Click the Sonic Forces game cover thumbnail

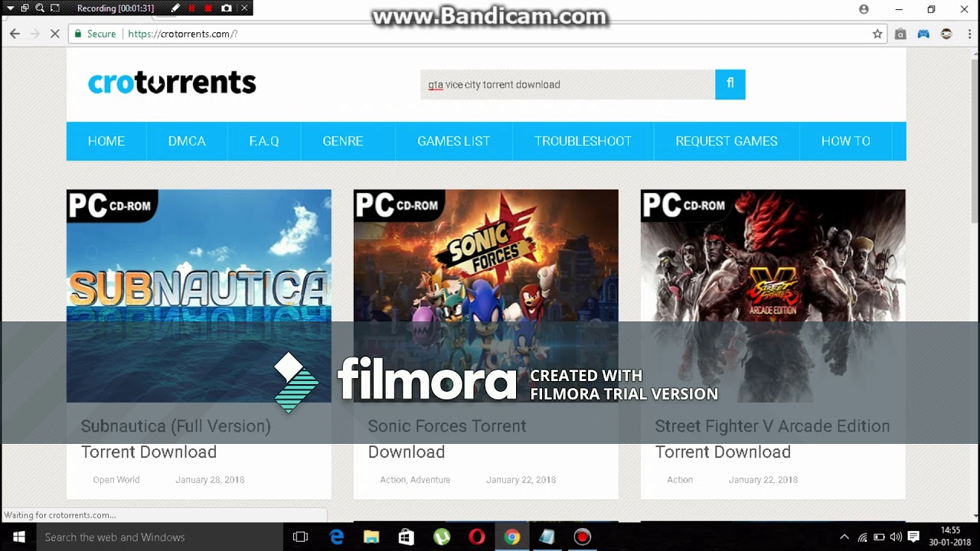coord(486,296)
